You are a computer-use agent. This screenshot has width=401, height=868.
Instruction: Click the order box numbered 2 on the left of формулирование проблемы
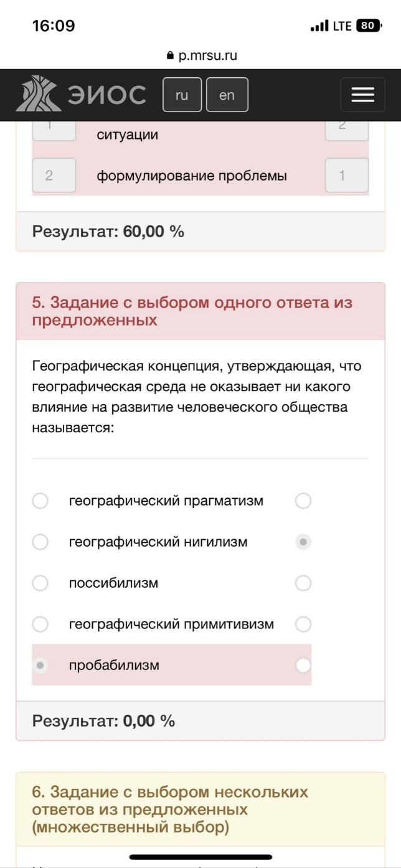click(54, 176)
